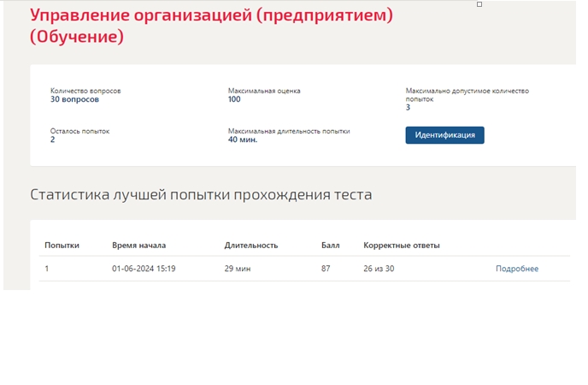The image size is (588, 385).
Task: Click the value 30 вопросов
Action: click(x=74, y=99)
